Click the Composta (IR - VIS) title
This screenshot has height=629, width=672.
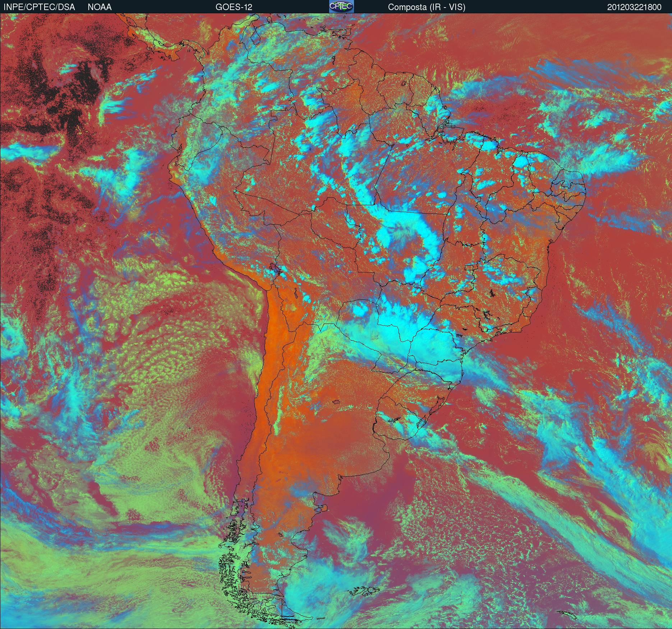tap(427, 7)
